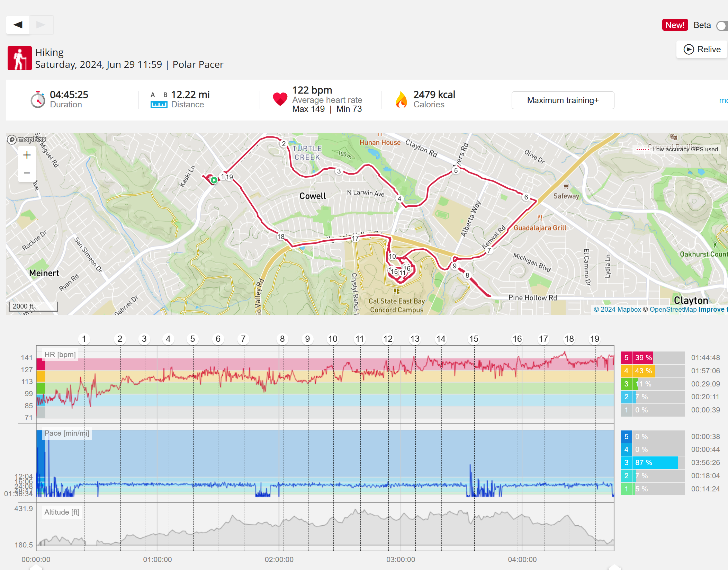Select lap 15 marker above chart
The image size is (728, 570).
tap(473, 339)
